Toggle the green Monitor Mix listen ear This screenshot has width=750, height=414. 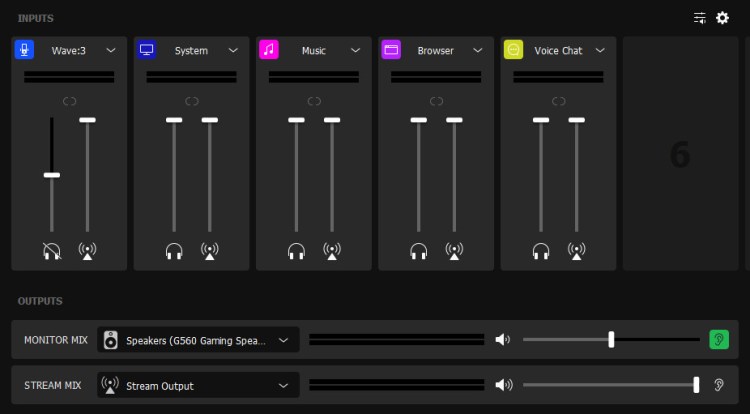719,340
